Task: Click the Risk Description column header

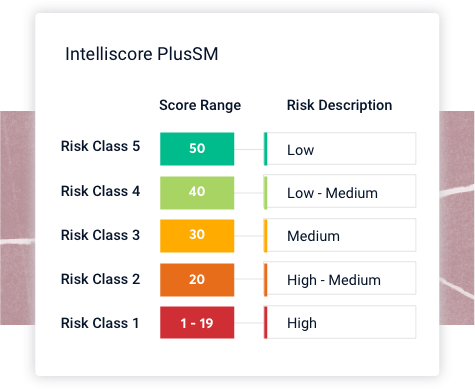Action: 339,105
